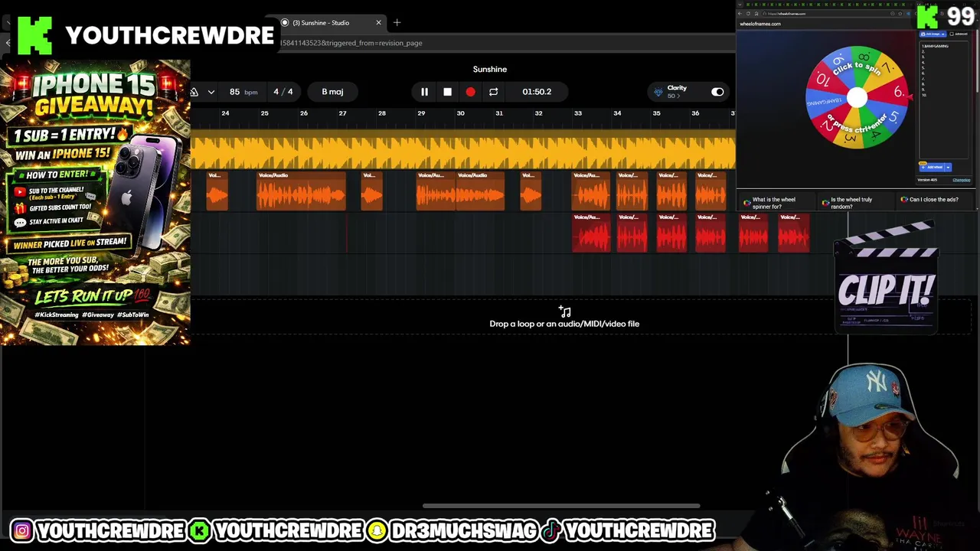The width and height of the screenshot is (980, 551).
Task: Open Clarity 50 settings
Action: 672,96
